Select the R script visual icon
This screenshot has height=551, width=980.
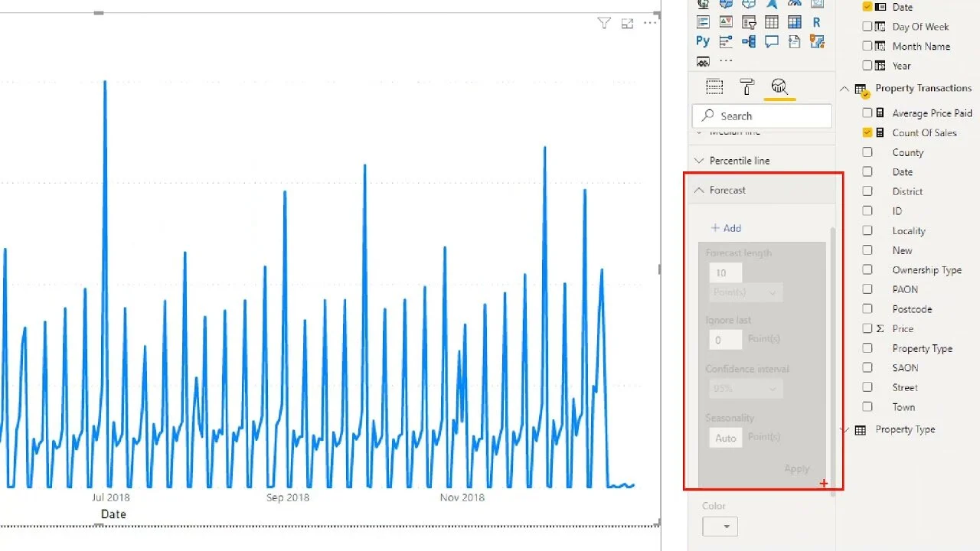816,22
